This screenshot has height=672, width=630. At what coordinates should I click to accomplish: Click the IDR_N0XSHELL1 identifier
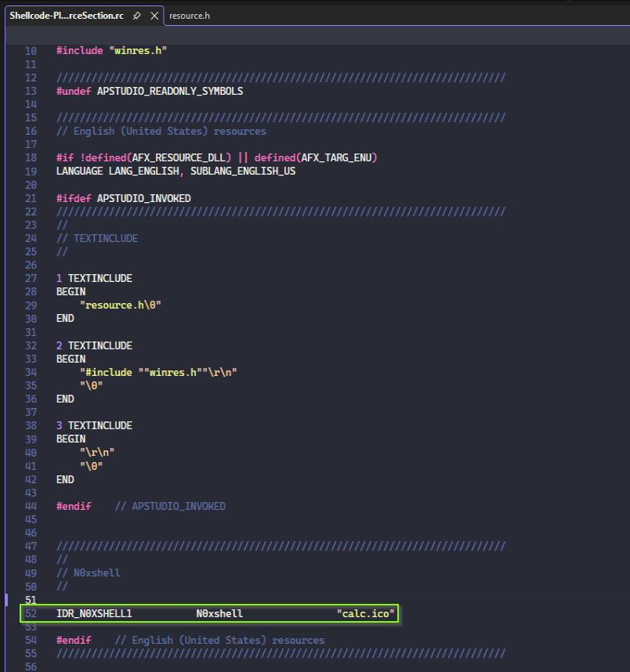[x=94, y=613]
